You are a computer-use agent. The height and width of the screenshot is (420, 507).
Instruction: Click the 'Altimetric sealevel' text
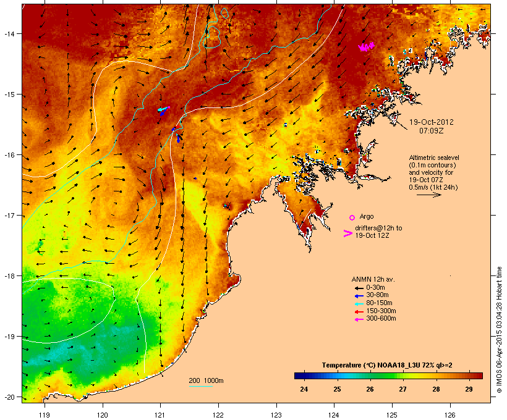[x=434, y=157]
